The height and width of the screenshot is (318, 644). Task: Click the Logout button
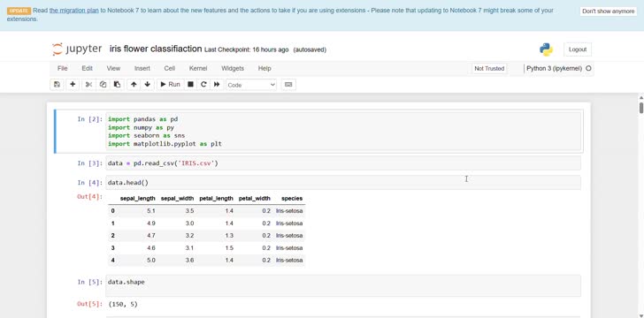pos(578,49)
